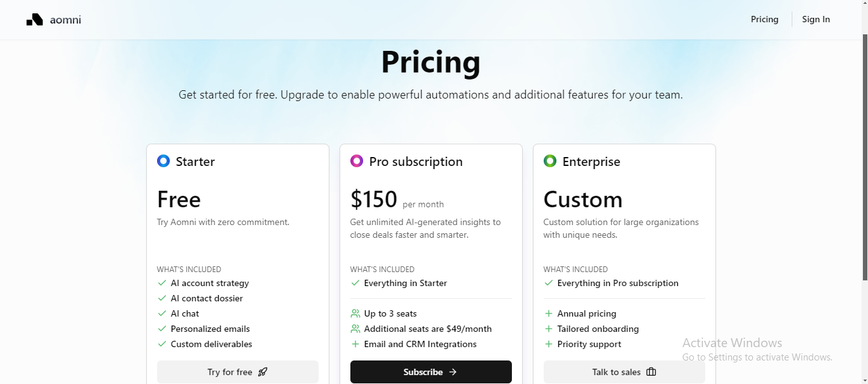Open the Sign In navigation link

816,19
